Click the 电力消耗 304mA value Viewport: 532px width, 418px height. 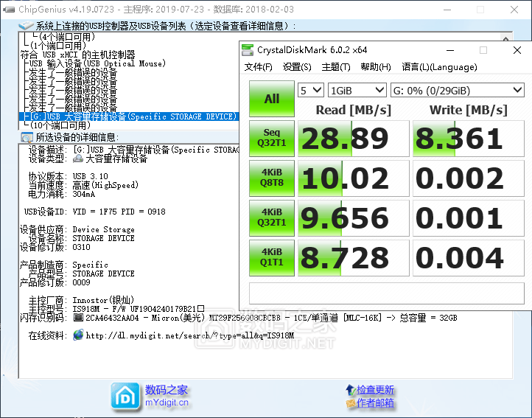(84, 194)
